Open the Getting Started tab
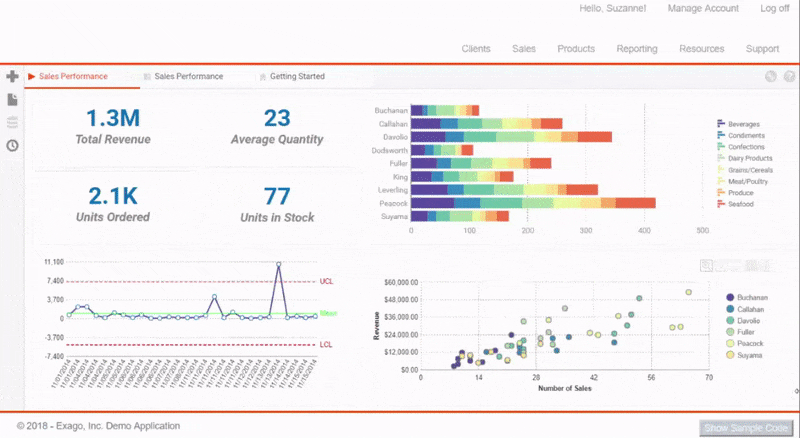Viewport: 800px width, 438px height. click(x=296, y=76)
